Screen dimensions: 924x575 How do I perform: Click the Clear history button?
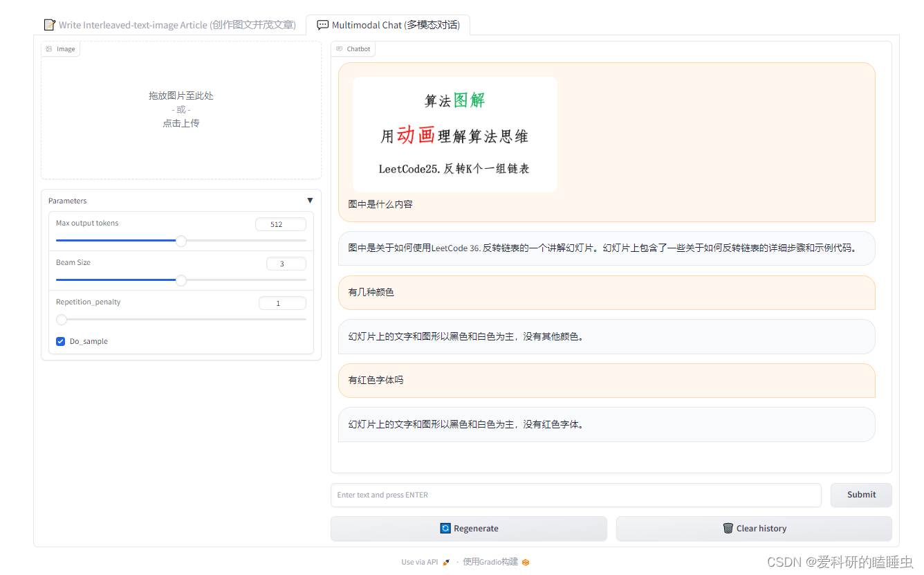coord(754,529)
